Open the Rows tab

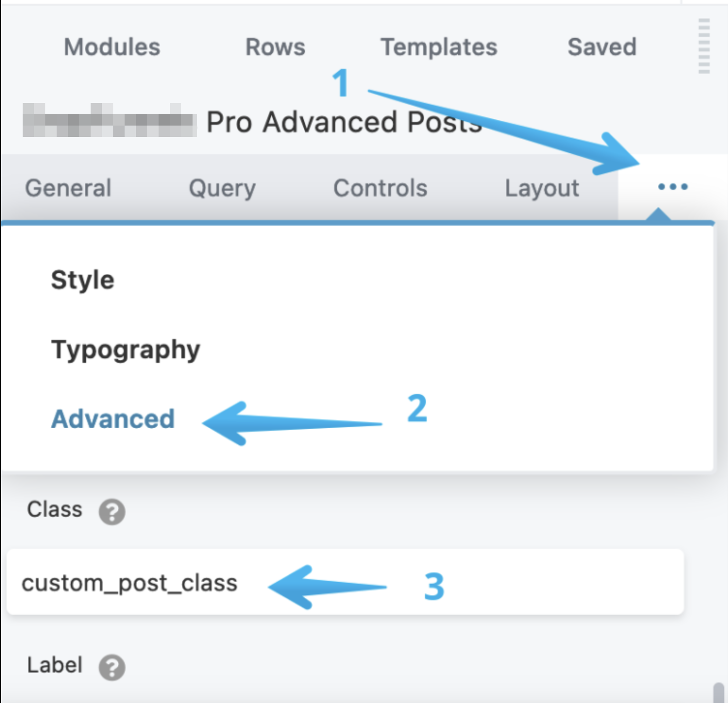point(275,47)
